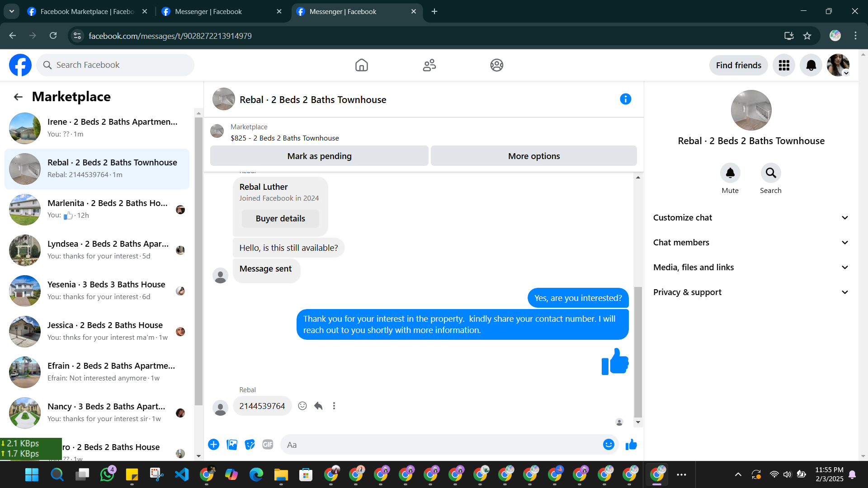Open the Chrome profile avatar
868x488 pixels.
tap(835, 36)
